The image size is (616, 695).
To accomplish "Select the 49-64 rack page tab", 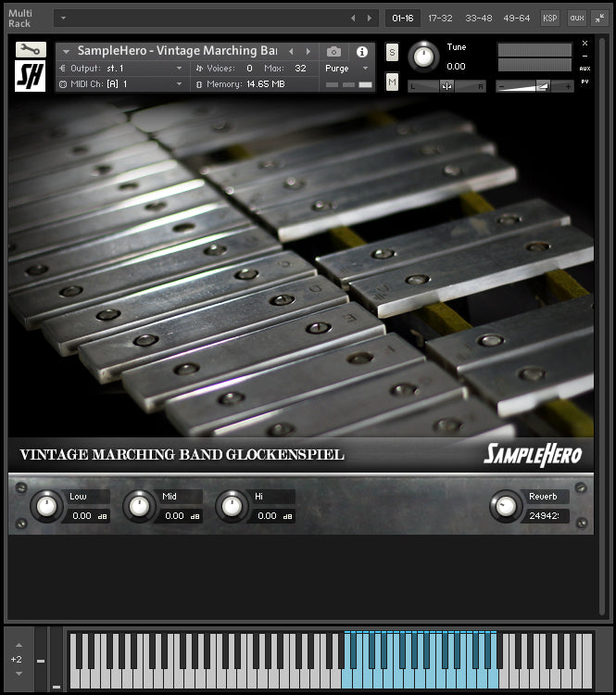I will pyautogui.click(x=517, y=19).
